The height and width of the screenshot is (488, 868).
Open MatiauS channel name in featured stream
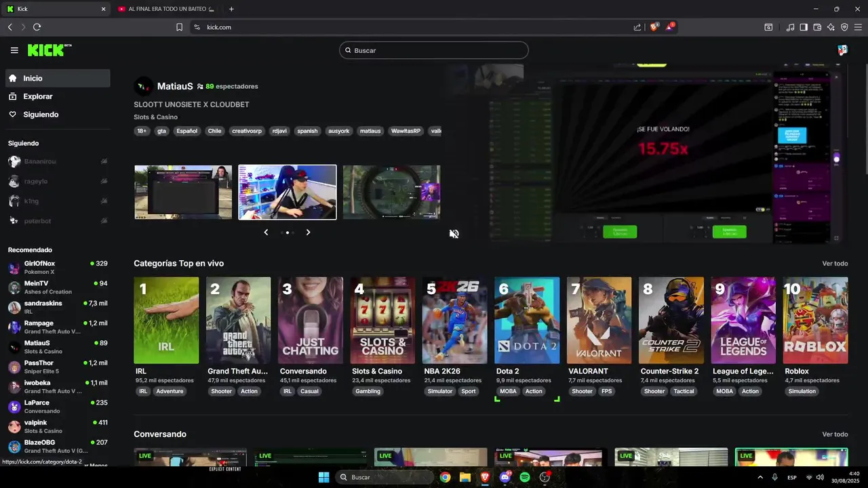pyautogui.click(x=175, y=86)
